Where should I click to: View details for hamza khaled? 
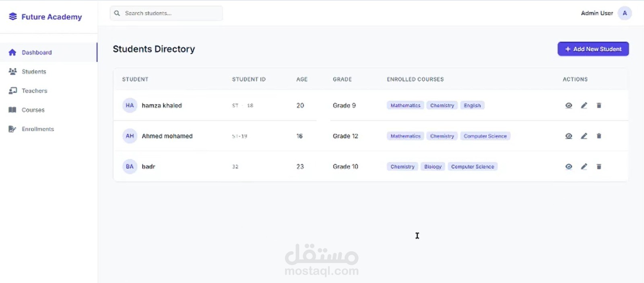[569, 105]
